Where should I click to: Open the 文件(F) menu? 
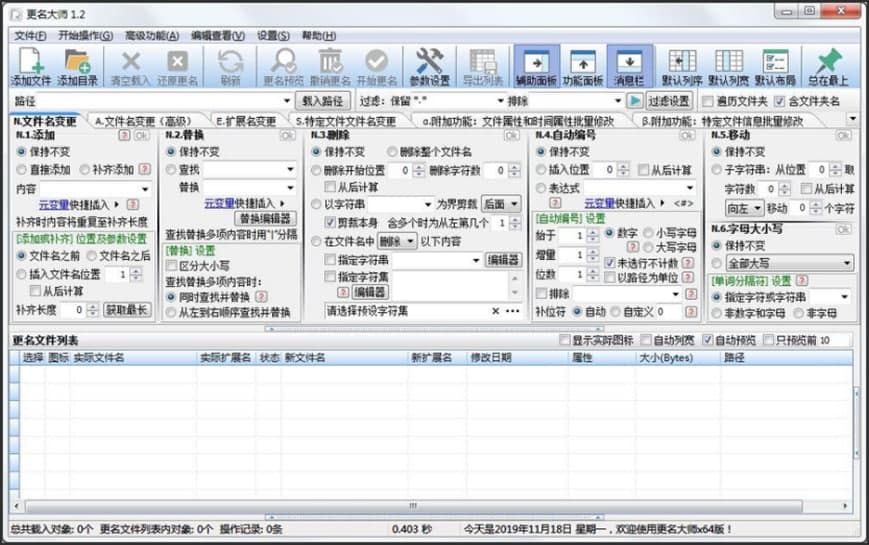click(x=30, y=36)
